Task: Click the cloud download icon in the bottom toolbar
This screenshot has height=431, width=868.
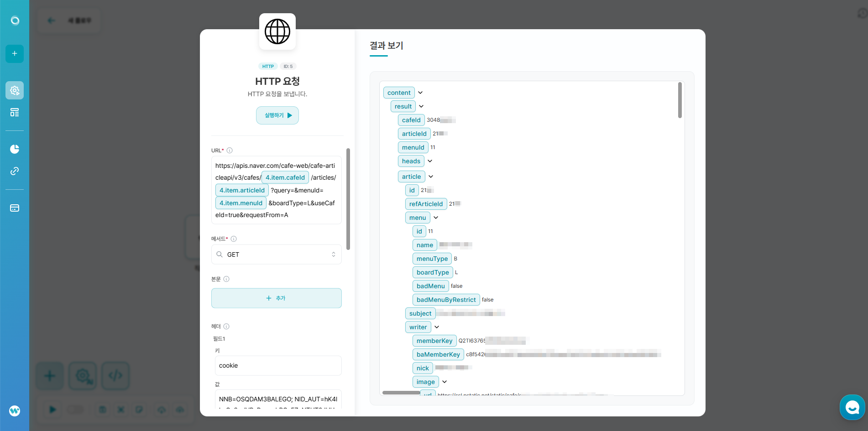Action: click(x=162, y=410)
